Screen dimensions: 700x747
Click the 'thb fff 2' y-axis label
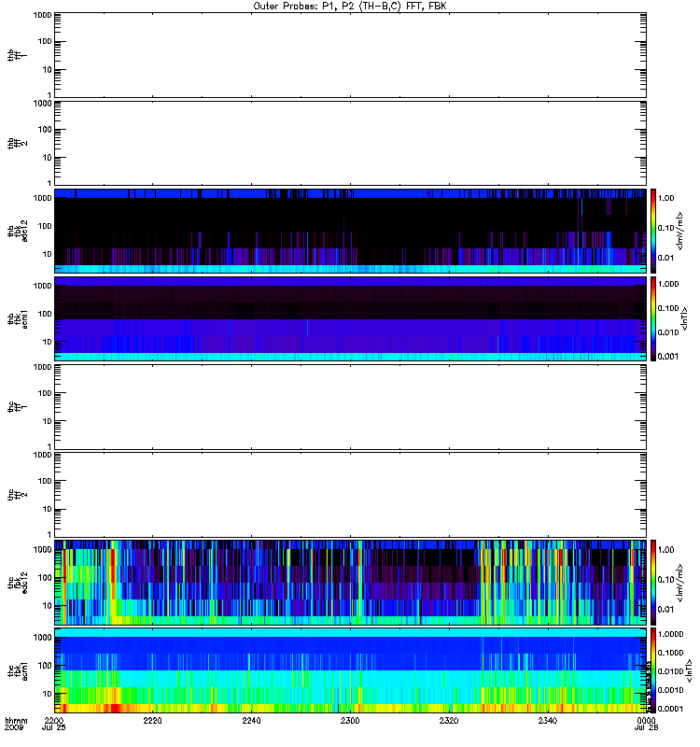tap(17, 144)
